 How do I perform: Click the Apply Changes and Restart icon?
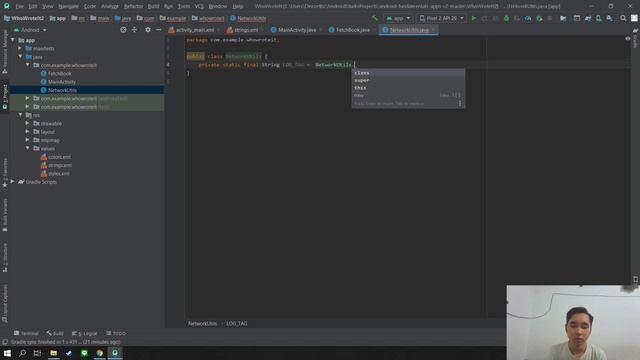[x=484, y=18]
